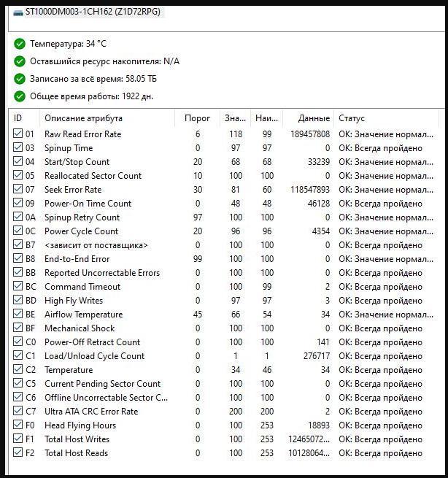This screenshot has height=478, width=448.
Task: Toggle checkbox for 07 Seek Error Rate
Action: 18,189
